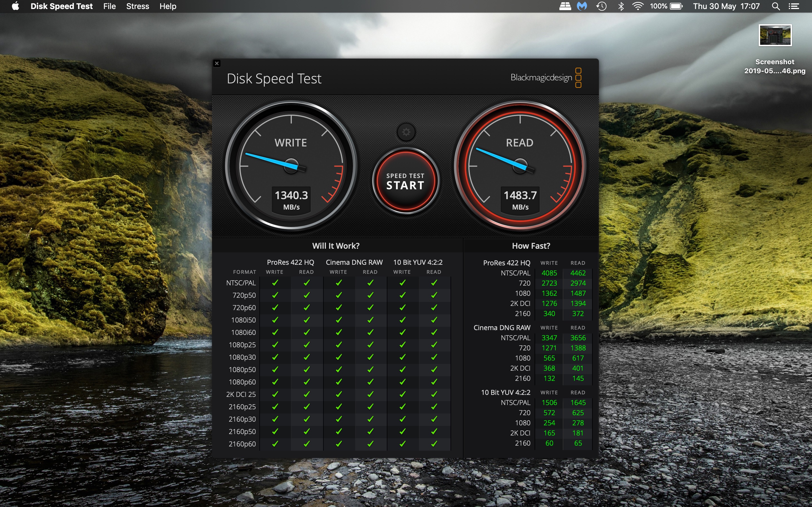Click the Blackmagicdesign logo squares
This screenshot has height=507, width=812.
pos(578,78)
